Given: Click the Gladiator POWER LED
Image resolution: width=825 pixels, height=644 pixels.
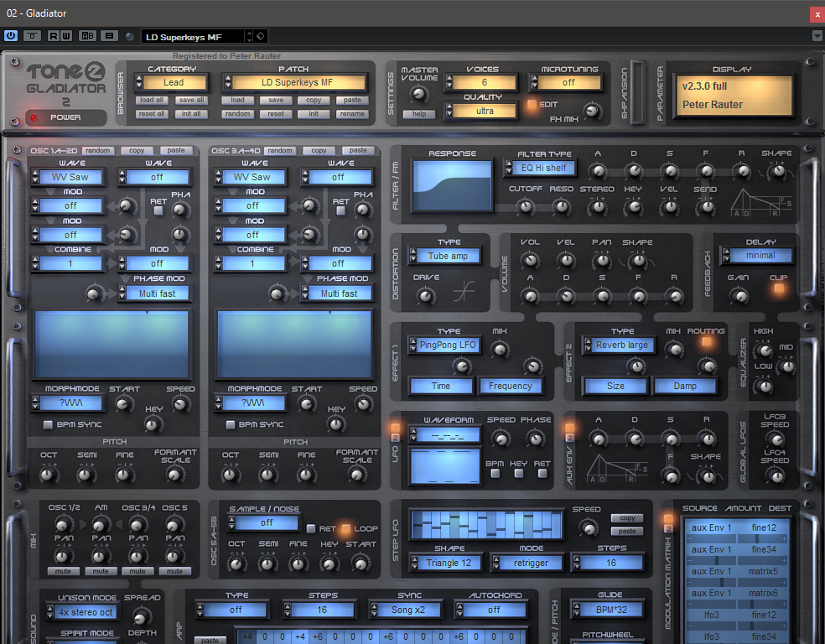Looking at the screenshot, I should click(x=34, y=117).
